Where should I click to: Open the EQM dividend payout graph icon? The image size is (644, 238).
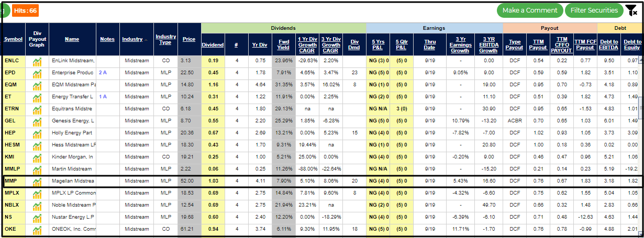click(x=37, y=85)
